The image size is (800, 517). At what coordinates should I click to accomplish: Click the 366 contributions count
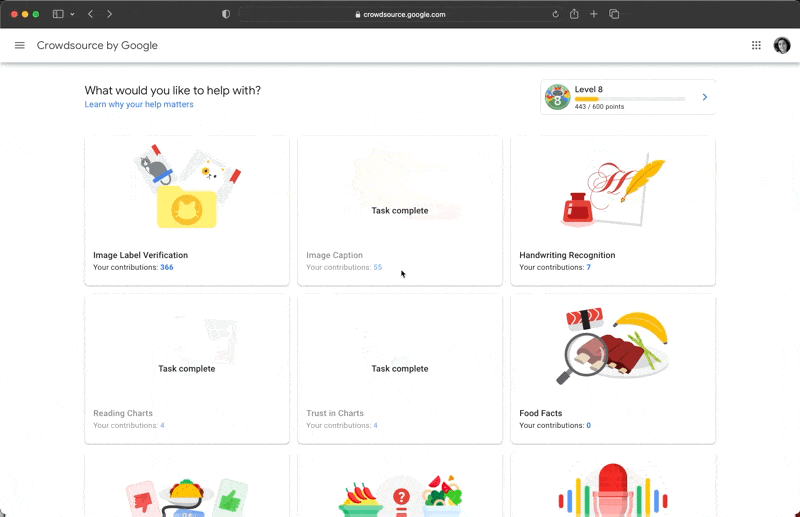click(167, 267)
